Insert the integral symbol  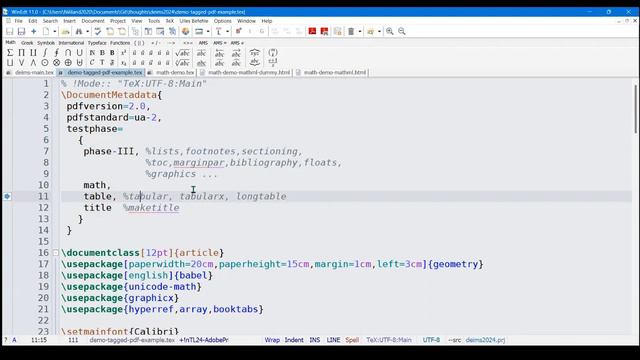pos(45,53)
